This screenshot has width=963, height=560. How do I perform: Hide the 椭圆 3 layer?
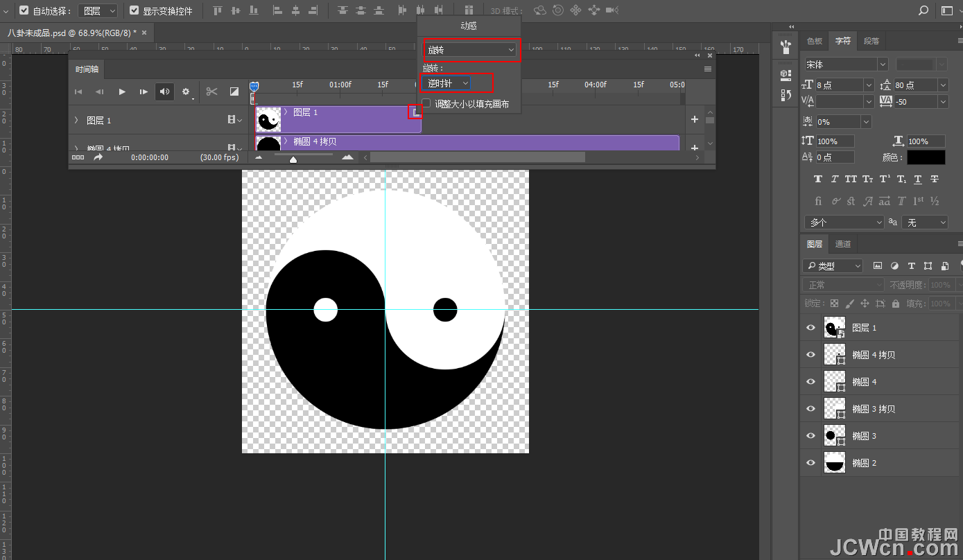(810, 436)
